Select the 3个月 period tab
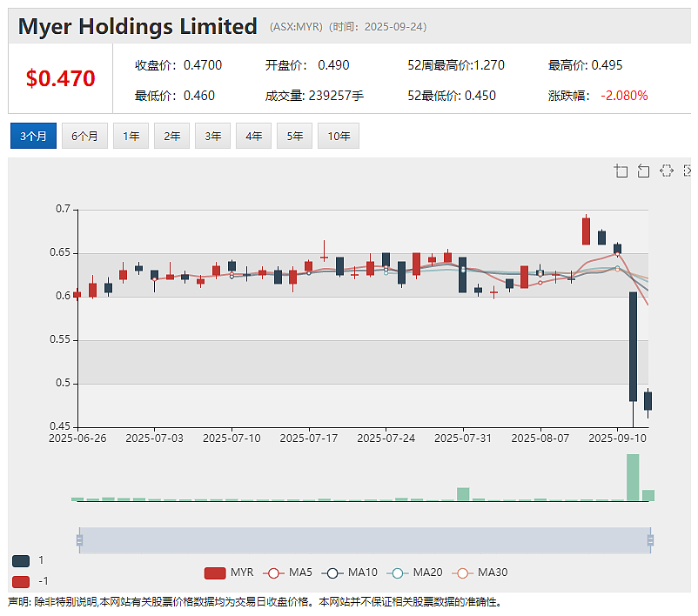The image size is (698, 616). pyautogui.click(x=33, y=136)
